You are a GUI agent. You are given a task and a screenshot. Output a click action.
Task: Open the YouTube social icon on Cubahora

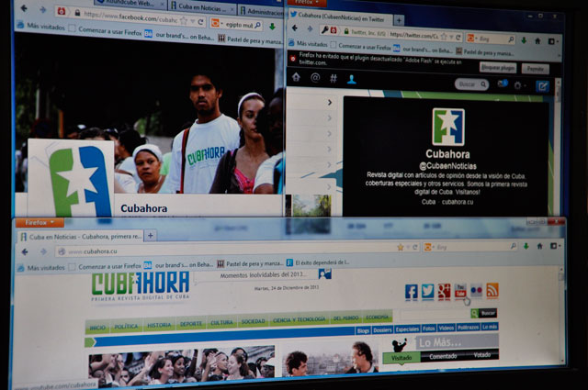459,292
